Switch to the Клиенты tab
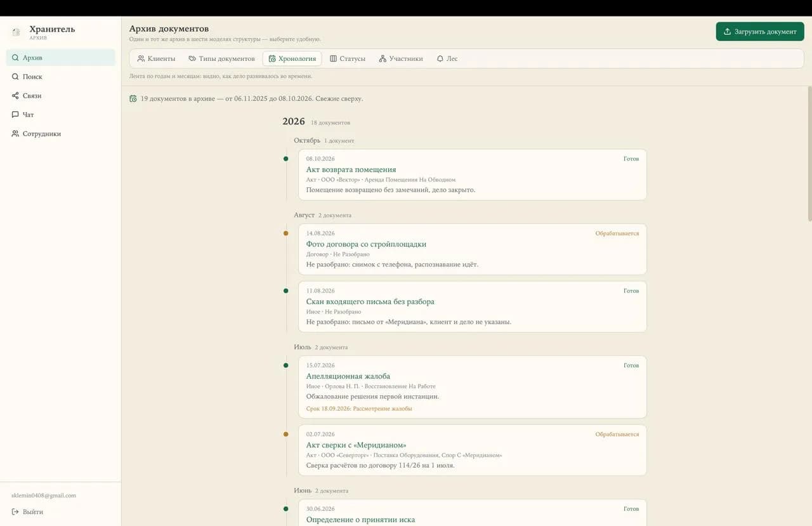Screen dimensions: 812x526 coord(156,58)
